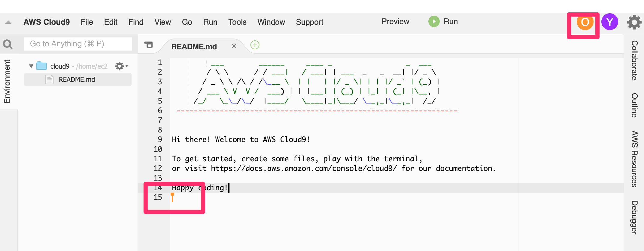The height and width of the screenshot is (251, 644).
Task: Open the Tools menu
Action: pyautogui.click(x=237, y=22)
